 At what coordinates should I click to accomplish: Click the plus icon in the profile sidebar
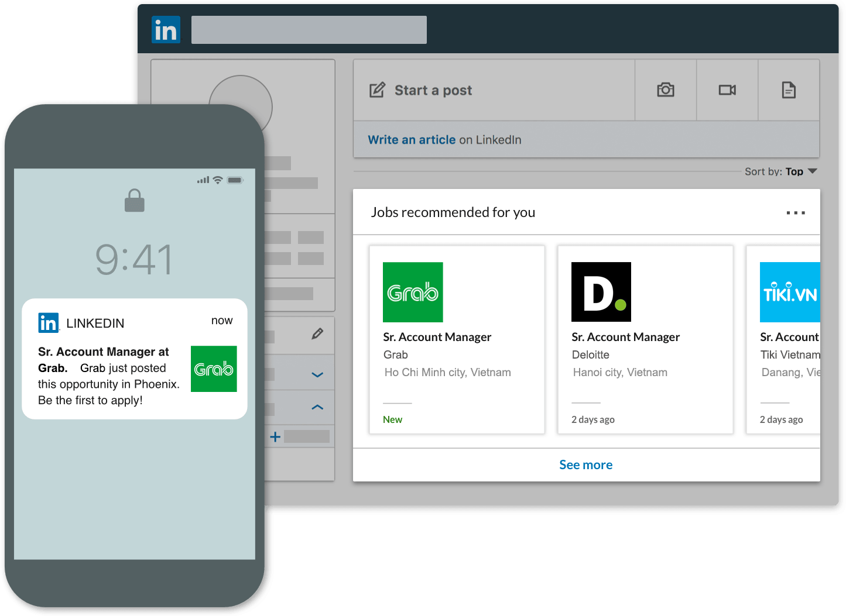pos(275,436)
